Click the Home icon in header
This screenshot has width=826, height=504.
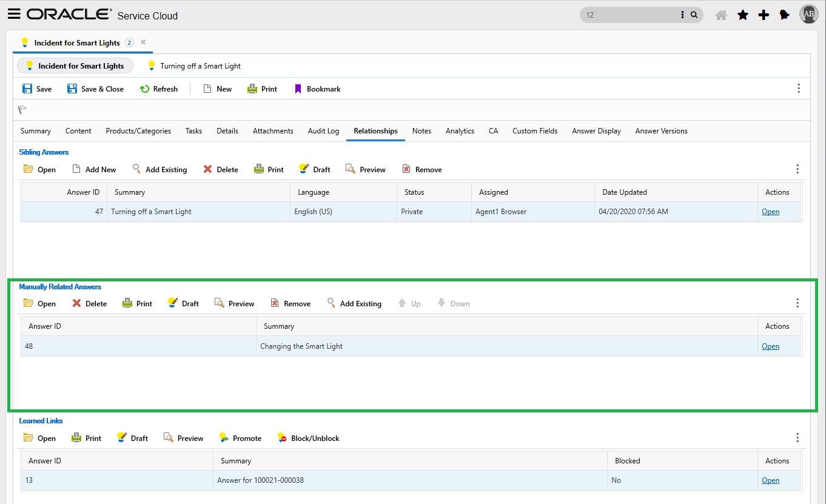(721, 15)
